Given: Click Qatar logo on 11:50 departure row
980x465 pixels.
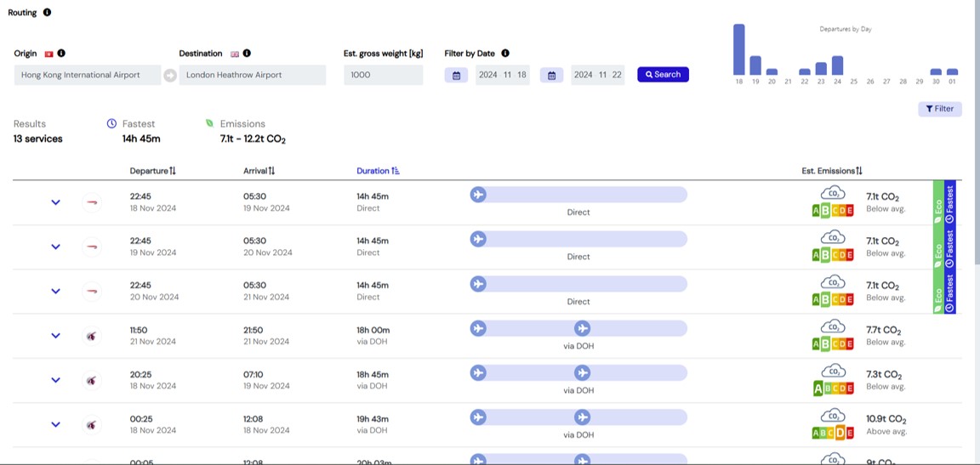Looking at the screenshot, I should pos(92,336).
